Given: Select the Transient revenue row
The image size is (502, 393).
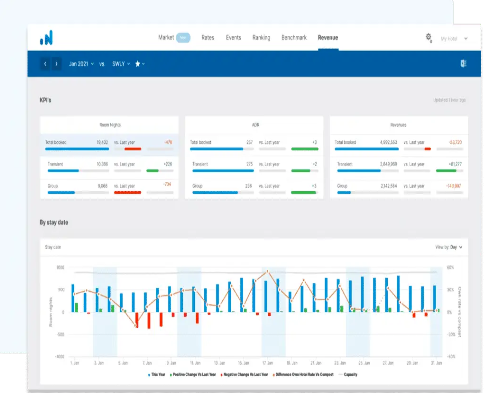Looking at the screenshot, I should [x=399, y=167].
